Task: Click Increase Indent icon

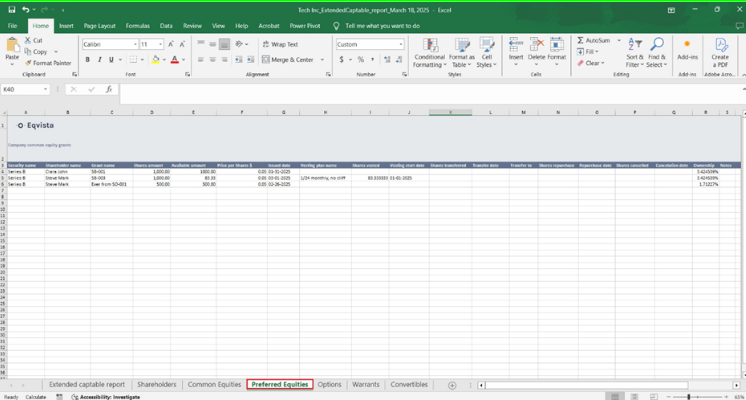Action: coord(250,59)
